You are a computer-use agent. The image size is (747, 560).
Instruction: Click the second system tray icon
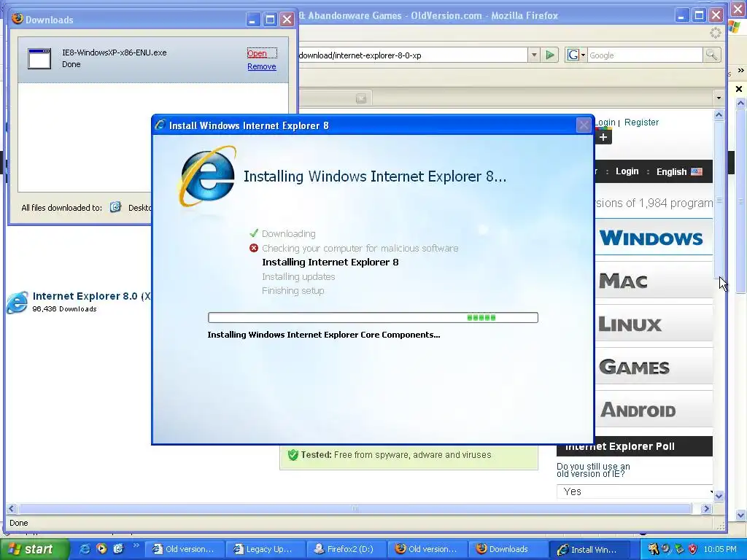pyautogui.click(x=666, y=549)
